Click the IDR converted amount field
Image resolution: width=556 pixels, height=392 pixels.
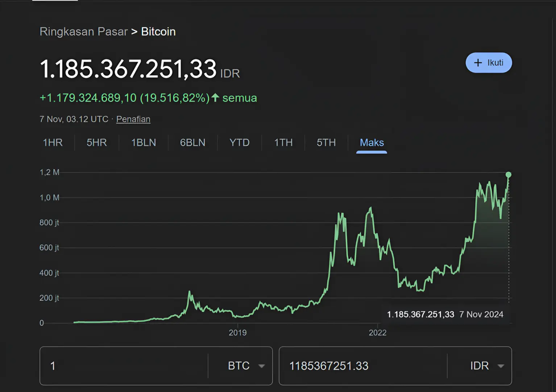[x=362, y=366]
